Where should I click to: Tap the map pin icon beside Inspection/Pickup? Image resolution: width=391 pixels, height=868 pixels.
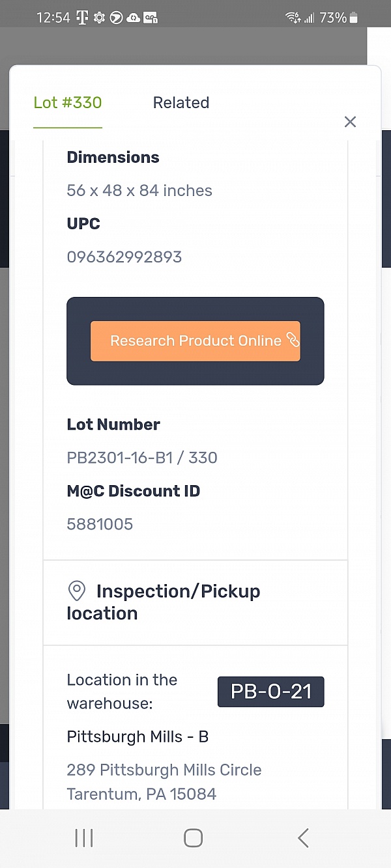click(x=77, y=591)
